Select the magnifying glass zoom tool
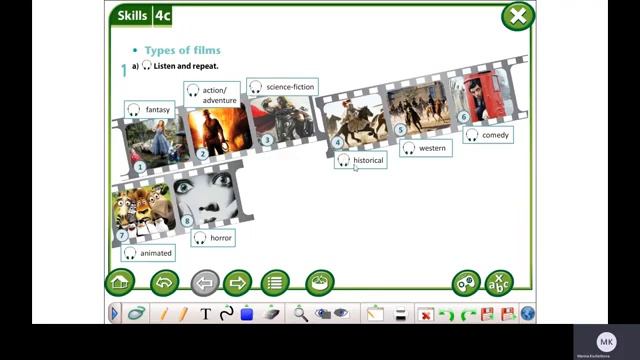The image size is (640, 360). point(301,313)
